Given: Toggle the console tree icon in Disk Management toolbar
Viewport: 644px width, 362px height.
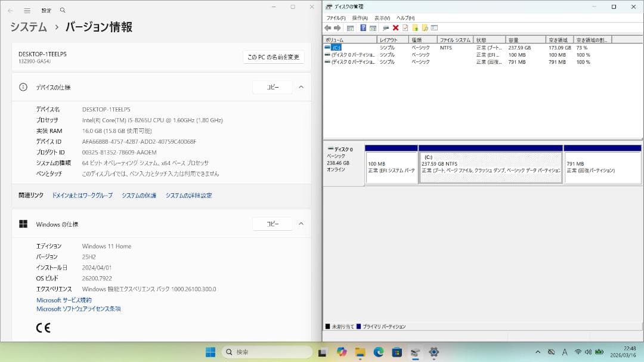Looking at the screenshot, I should 351,28.
